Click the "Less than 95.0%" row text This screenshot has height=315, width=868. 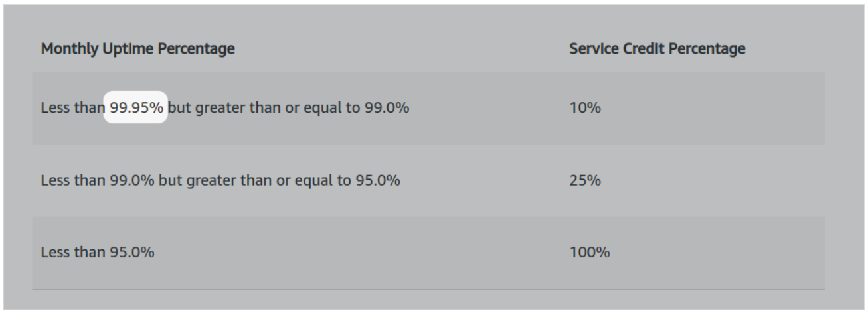click(x=98, y=252)
